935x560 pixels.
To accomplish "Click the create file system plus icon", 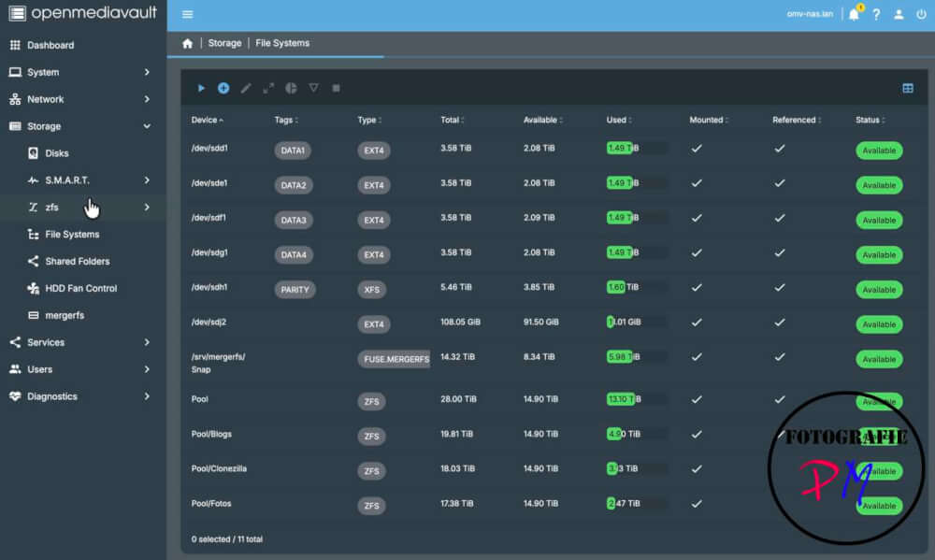I will (223, 88).
